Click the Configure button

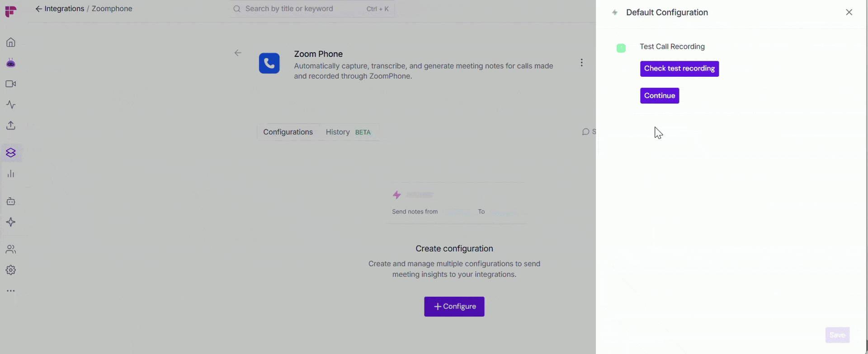point(454,307)
